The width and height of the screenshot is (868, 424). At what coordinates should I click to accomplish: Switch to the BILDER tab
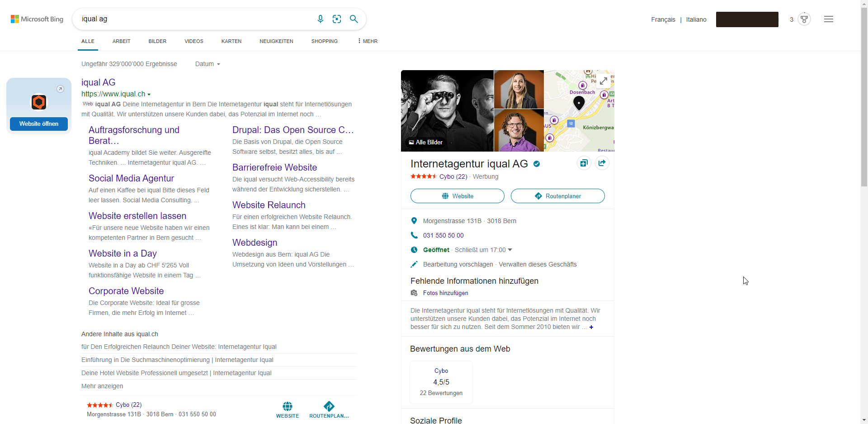[157, 41]
